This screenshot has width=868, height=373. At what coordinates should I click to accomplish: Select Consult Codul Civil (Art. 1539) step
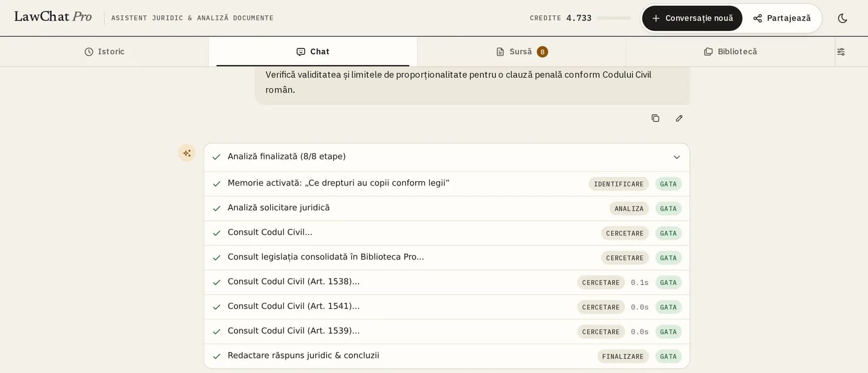pyautogui.click(x=293, y=331)
